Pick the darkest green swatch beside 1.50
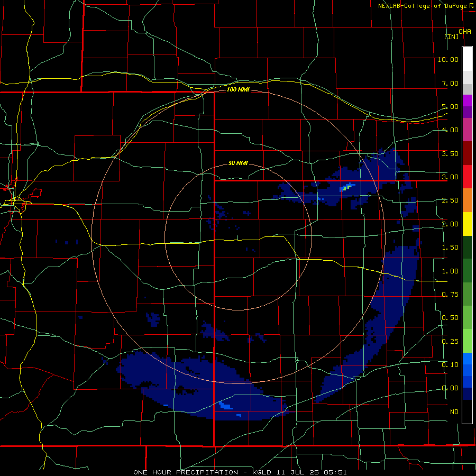 click(467, 247)
